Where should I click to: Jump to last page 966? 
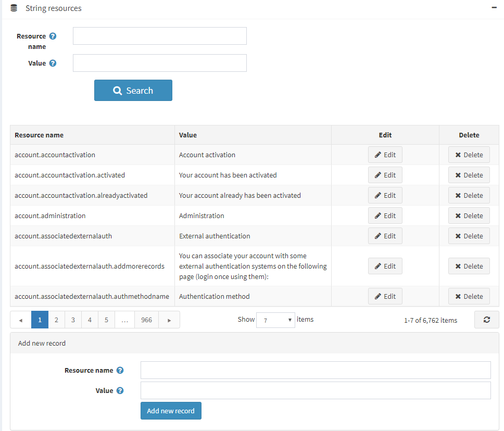click(x=146, y=320)
